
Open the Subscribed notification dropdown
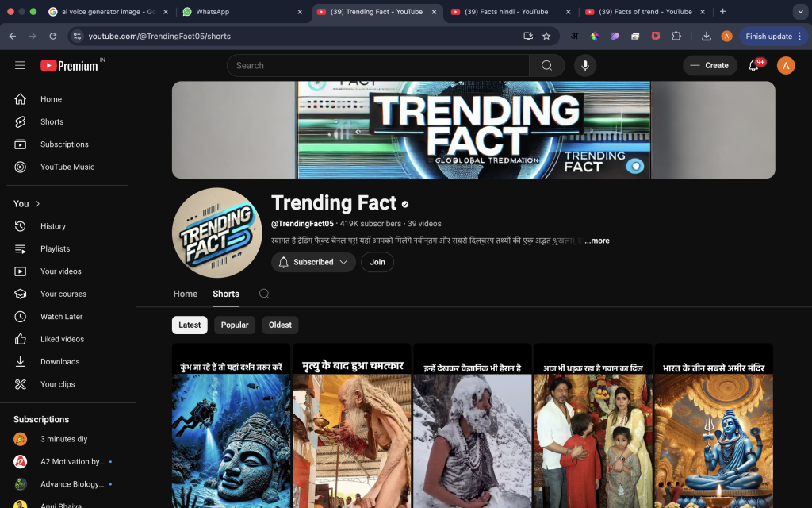(313, 262)
